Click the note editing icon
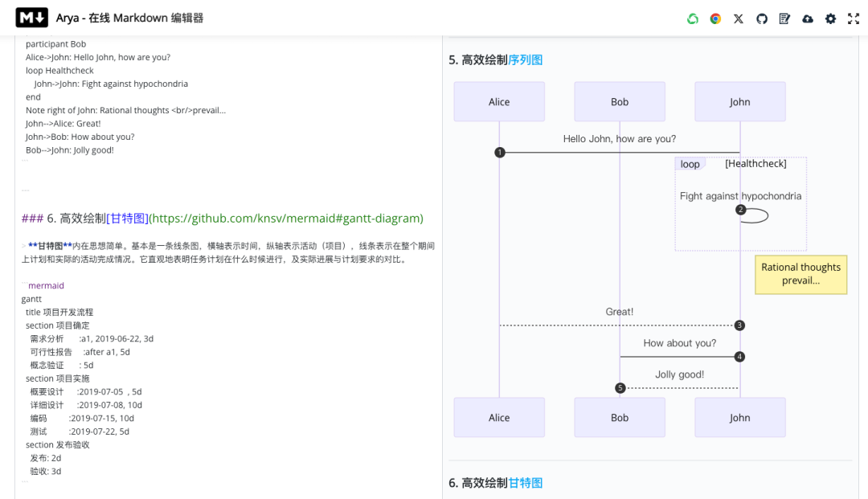The height and width of the screenshot is (499, 868). [784, 18]
